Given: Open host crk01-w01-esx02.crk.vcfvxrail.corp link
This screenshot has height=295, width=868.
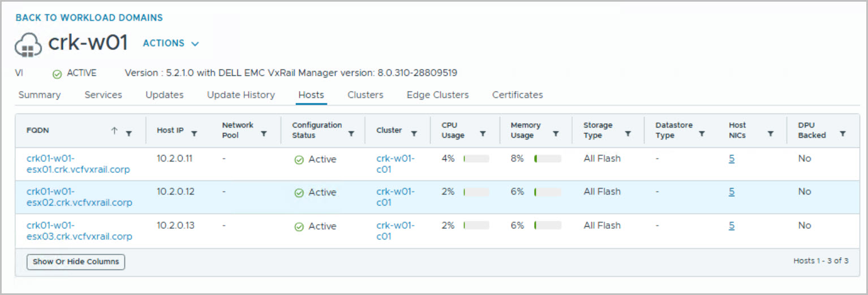Looking at the screenshot, I should 79,197.
